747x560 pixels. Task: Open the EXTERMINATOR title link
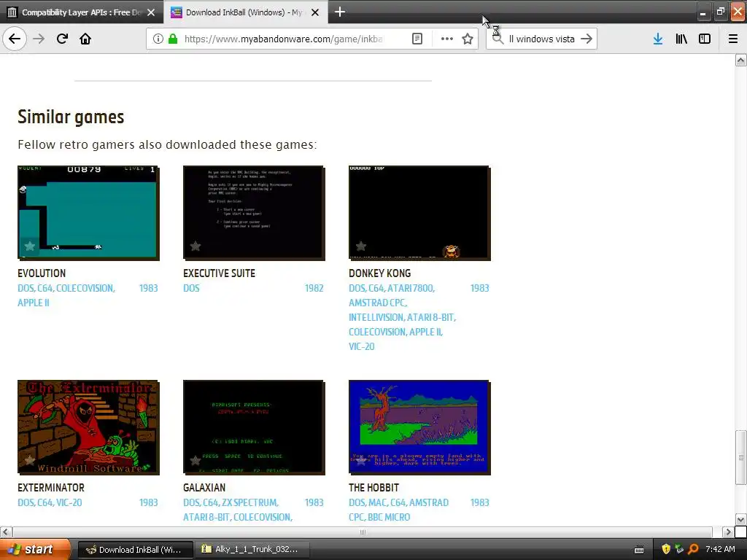[x=51, y=488]
